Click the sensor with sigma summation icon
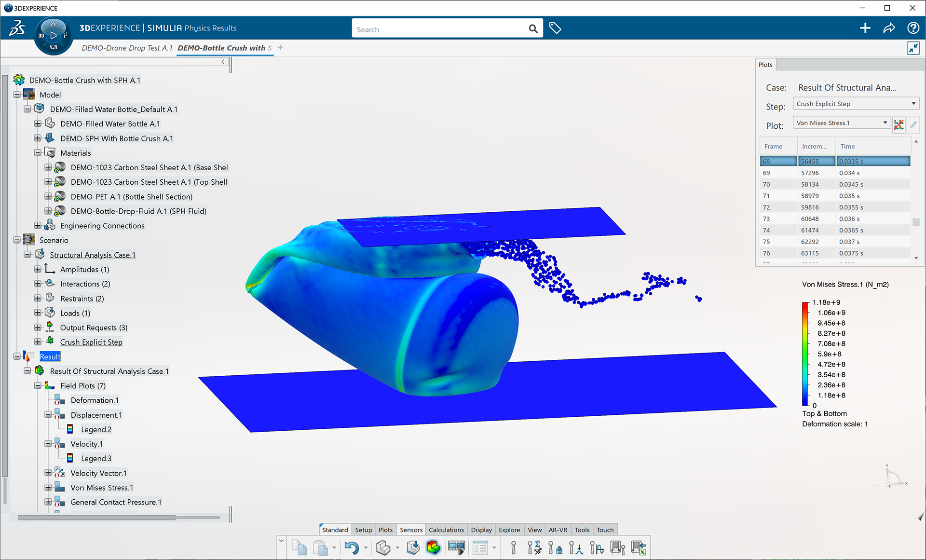This screenshot has width=926, height=560. pos(534,548)
